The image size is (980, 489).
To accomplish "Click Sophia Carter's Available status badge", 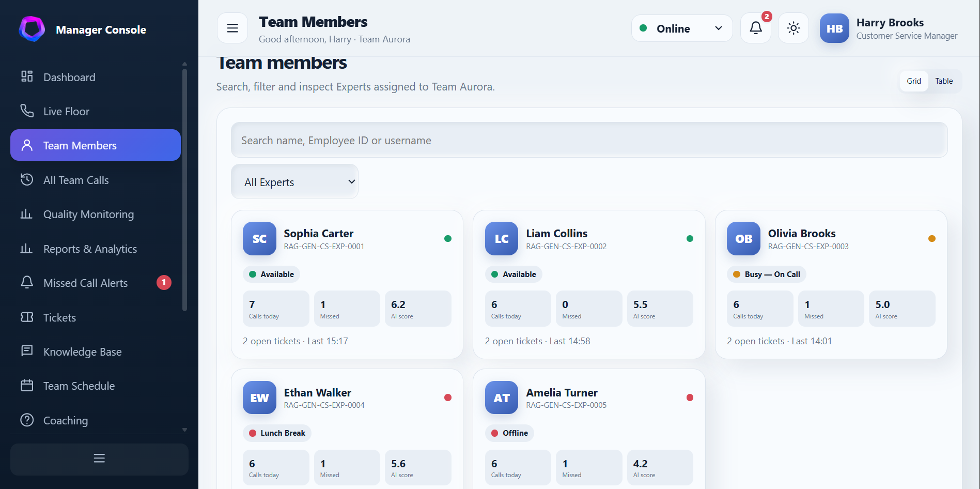I will [271, 274].
